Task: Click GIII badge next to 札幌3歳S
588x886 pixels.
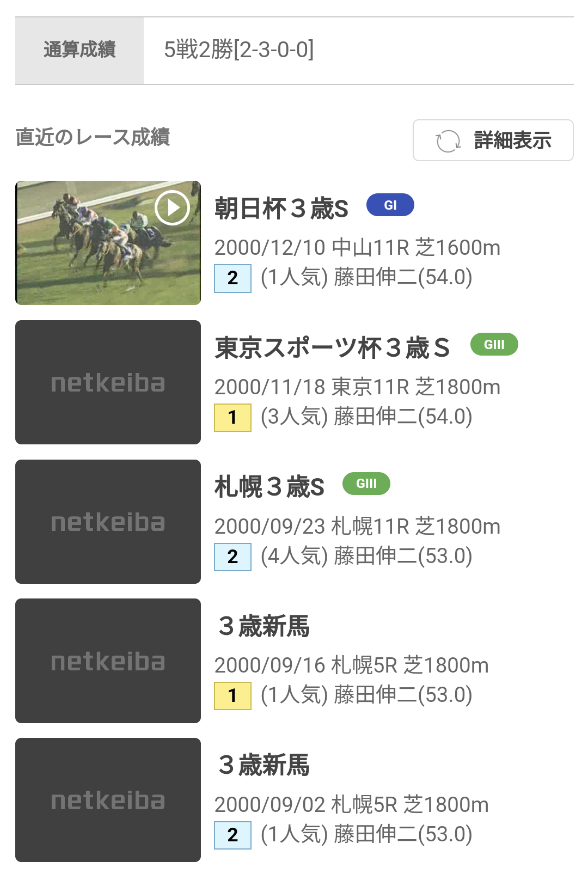Action: point(366,484)
